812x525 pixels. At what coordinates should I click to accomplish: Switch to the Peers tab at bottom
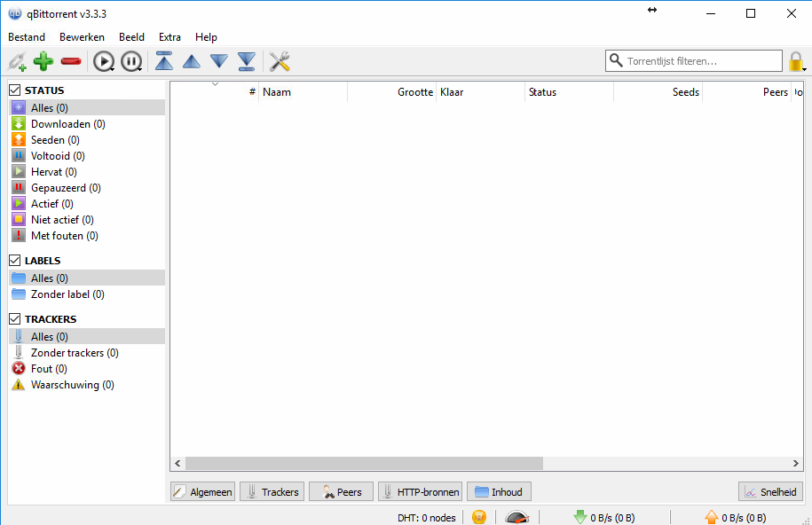coord(342,492)
